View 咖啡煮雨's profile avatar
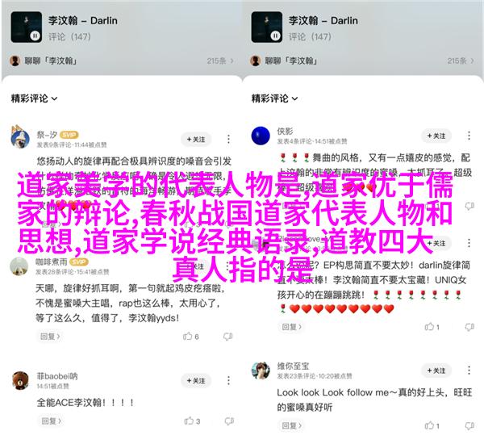This screenshot has width=484, height=448. tap(19, 266)
